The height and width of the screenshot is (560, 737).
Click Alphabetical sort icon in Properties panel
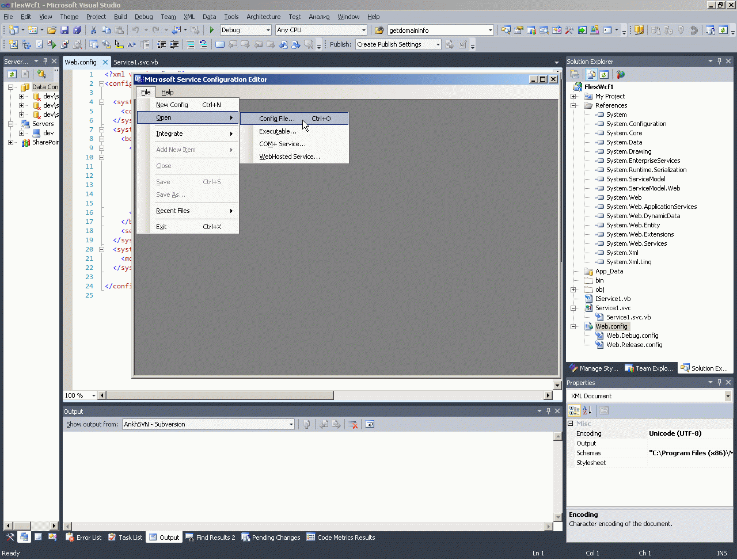[x=587, y=410]
